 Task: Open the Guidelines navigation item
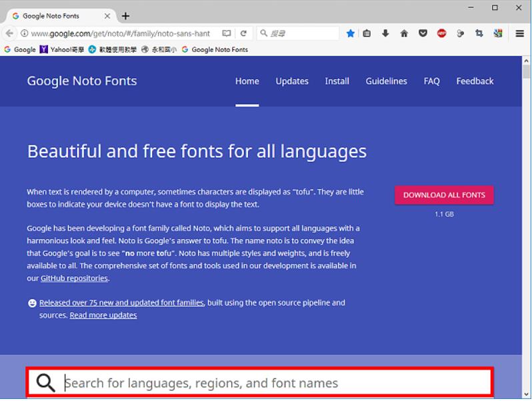pyautogui.click(x=386, y=81)
